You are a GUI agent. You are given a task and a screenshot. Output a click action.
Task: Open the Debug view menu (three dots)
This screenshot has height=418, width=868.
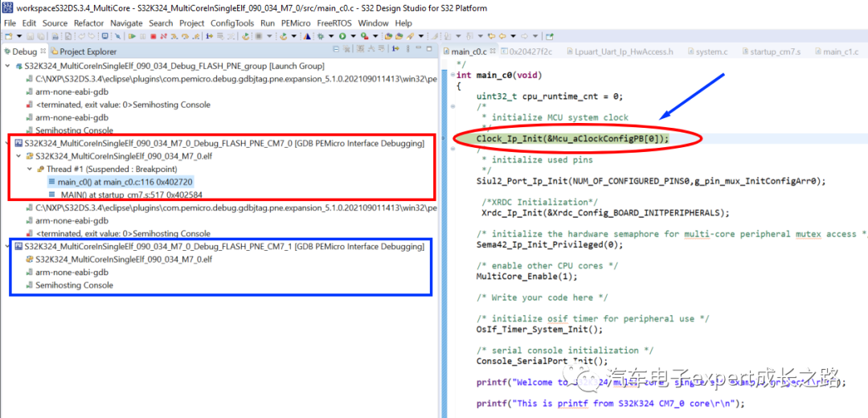click(408, 49)
